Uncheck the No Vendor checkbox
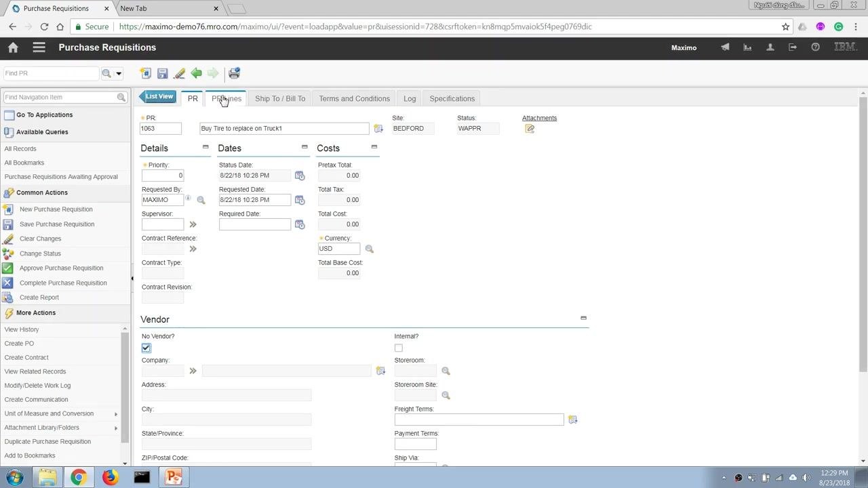868x488 pixels. (x=146, y=348)
